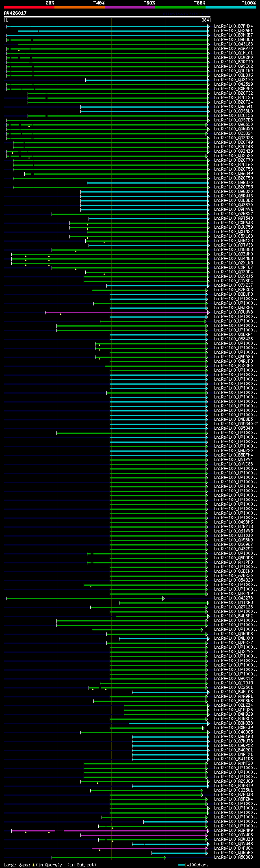
Task: Click the 384 query end position number
Action: click(x=205, y=20)
